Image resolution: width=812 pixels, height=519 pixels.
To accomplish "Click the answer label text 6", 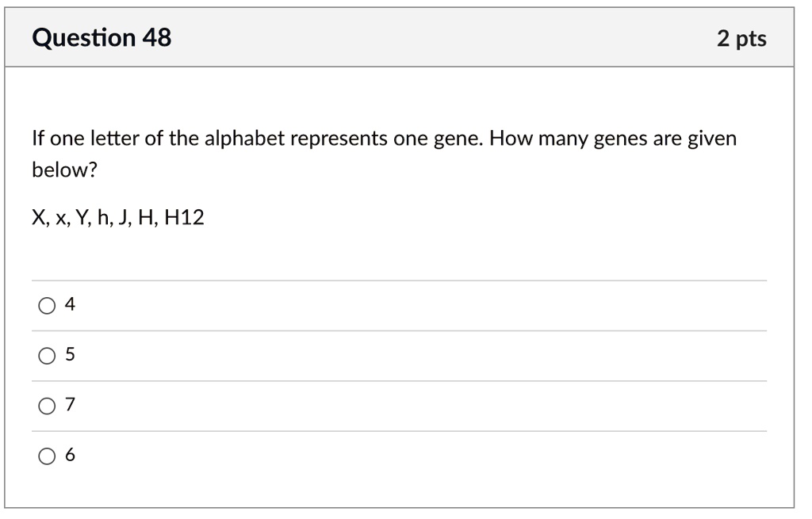I will (70, 455).
